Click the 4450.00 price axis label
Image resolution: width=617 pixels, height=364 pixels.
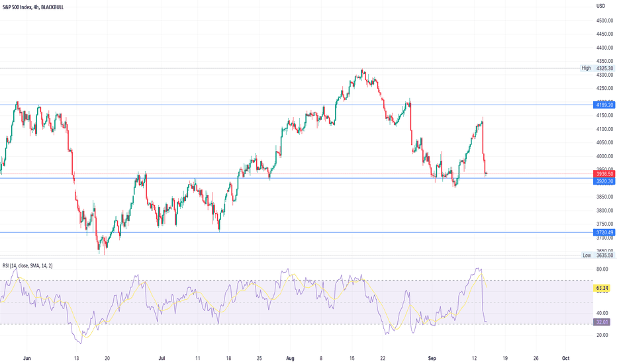pyautogui.click(x=605, y=34)
